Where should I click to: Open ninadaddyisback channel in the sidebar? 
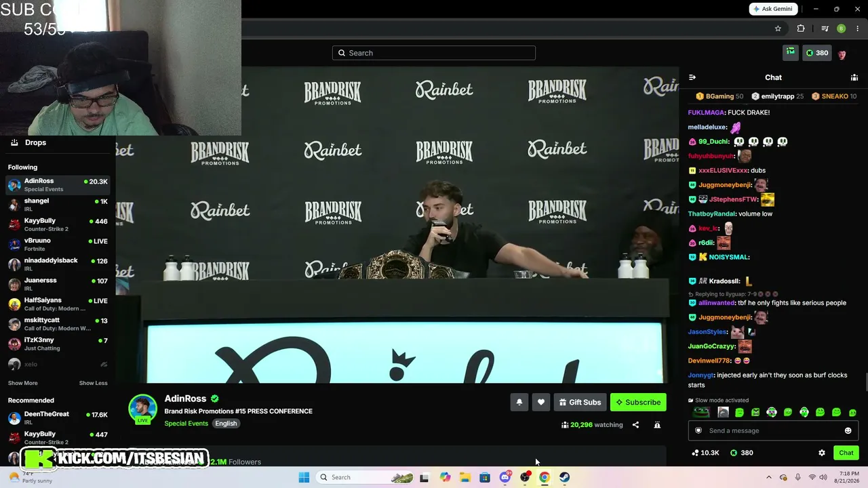pyautogui.click(x=58, y=264)
